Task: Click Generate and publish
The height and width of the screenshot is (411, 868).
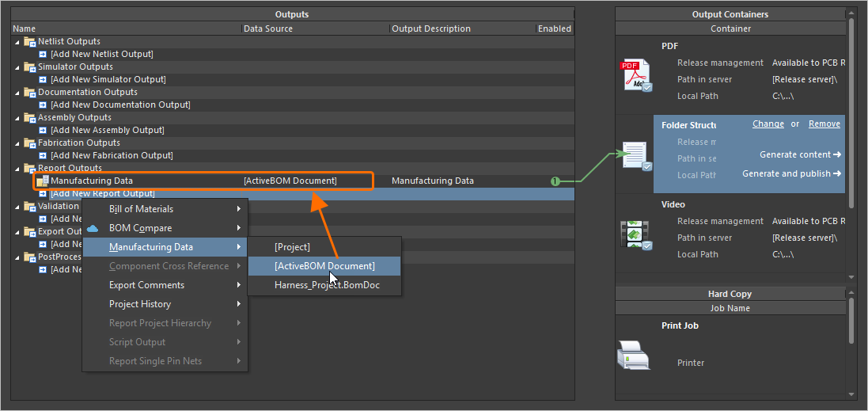Action: pos(790,173)
